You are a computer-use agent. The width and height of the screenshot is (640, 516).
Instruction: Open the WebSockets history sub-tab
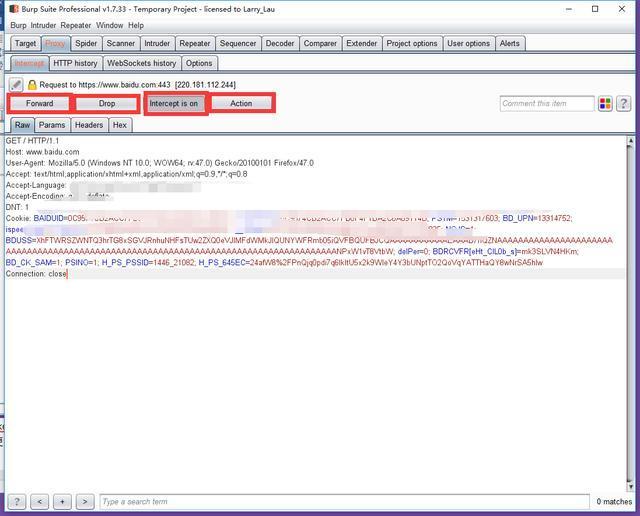(142, 63)
